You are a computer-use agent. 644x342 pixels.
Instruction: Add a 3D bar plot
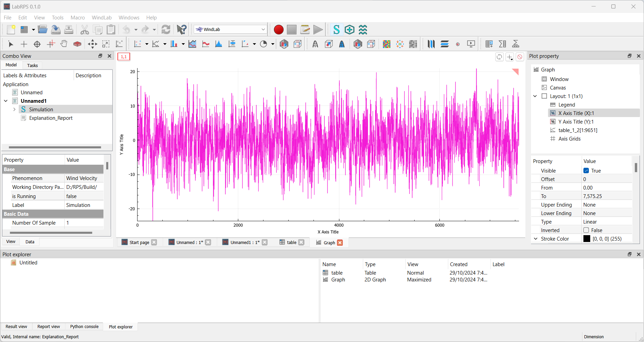284,44
